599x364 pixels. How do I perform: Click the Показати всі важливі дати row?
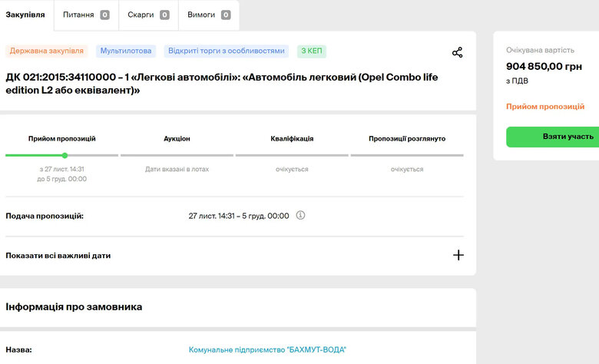pos(58,255)
